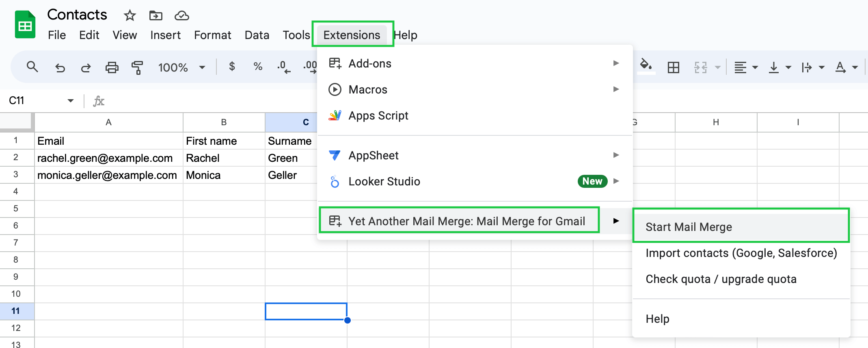Click the First name header cell
The height and width of the screenshot is (348, 868).
coord(224,141)
